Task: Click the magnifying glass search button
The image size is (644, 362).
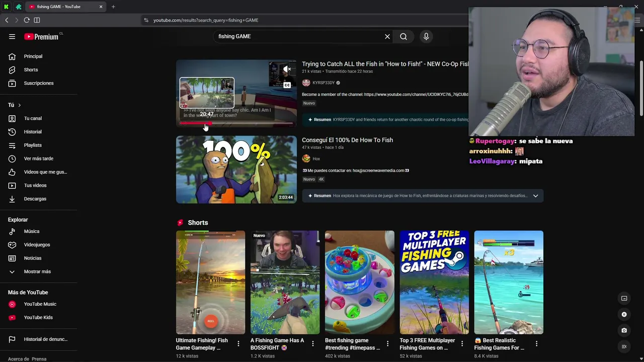Action: pos(404,36)
